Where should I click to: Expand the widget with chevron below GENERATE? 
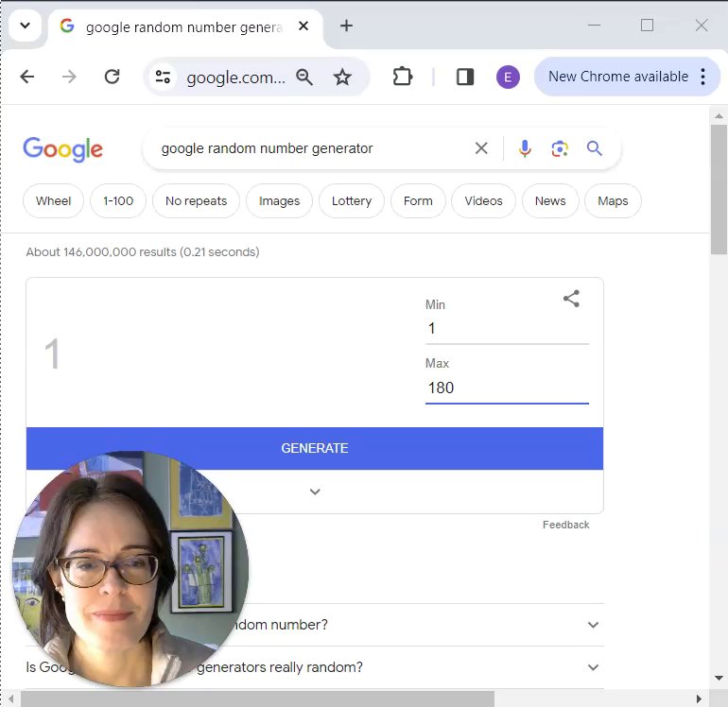(315, 491)
